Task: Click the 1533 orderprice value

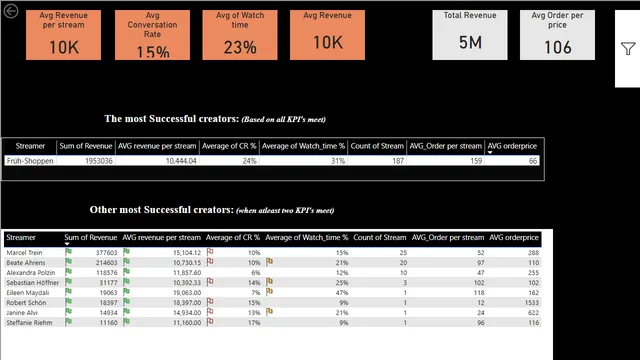Action: 532,302
